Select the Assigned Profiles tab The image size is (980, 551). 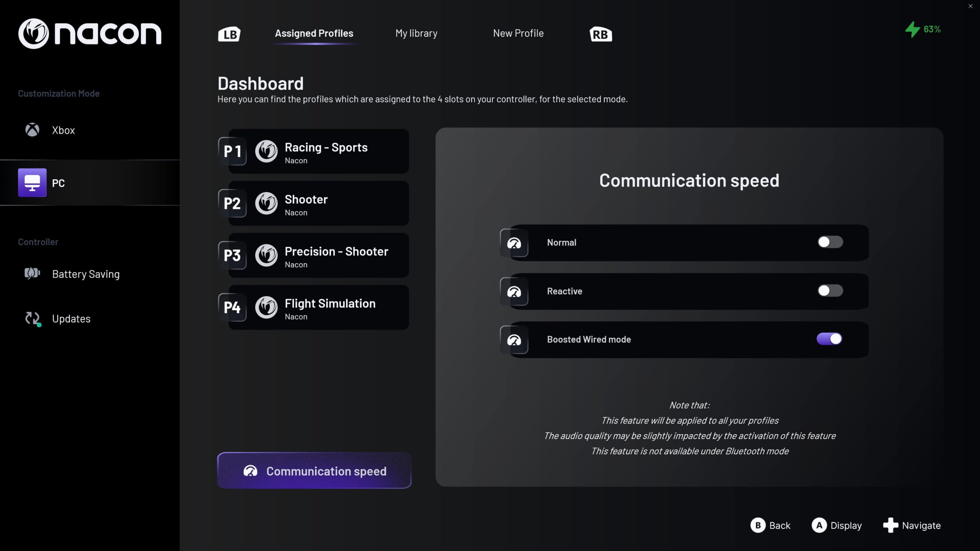pos(314,33)
